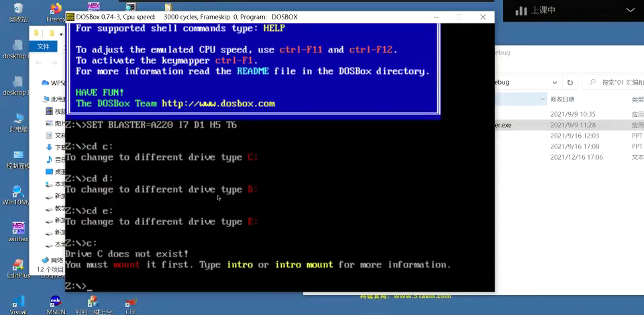Click the DOSBox title bar icon
Viewport: 644px width, 315px height.
(70, 17)
